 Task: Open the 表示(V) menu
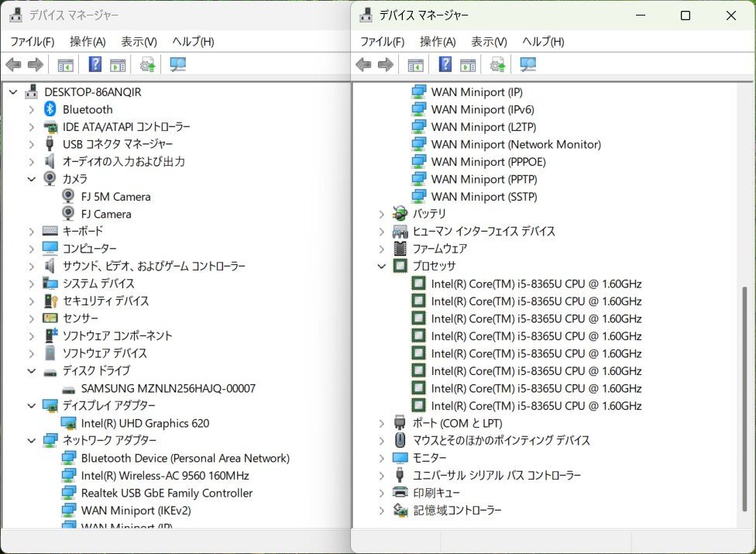[138, 41]
